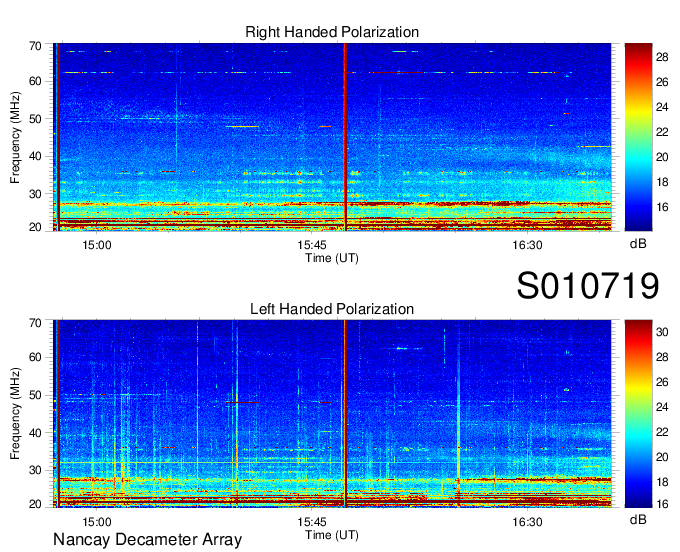Click the 30 dB value on the bottom colorbar
This screenshot has height=552, width=680.
point(662,332)
